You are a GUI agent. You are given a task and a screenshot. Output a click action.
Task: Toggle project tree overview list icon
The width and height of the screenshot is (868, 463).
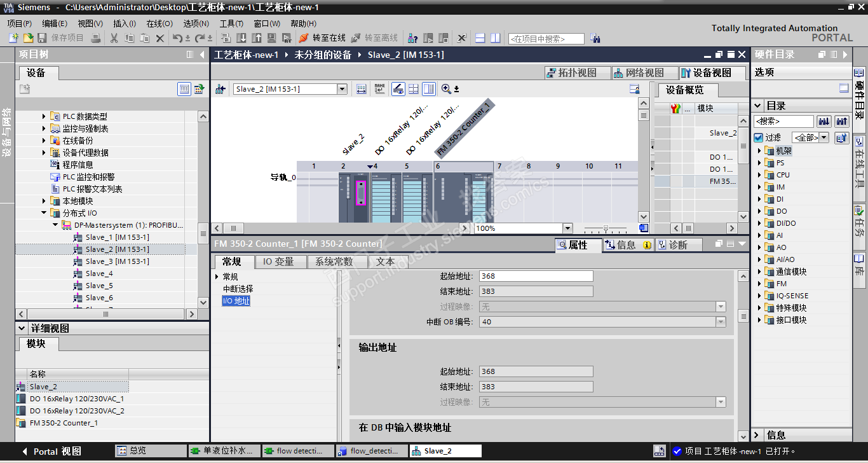[x=184, y=89]
